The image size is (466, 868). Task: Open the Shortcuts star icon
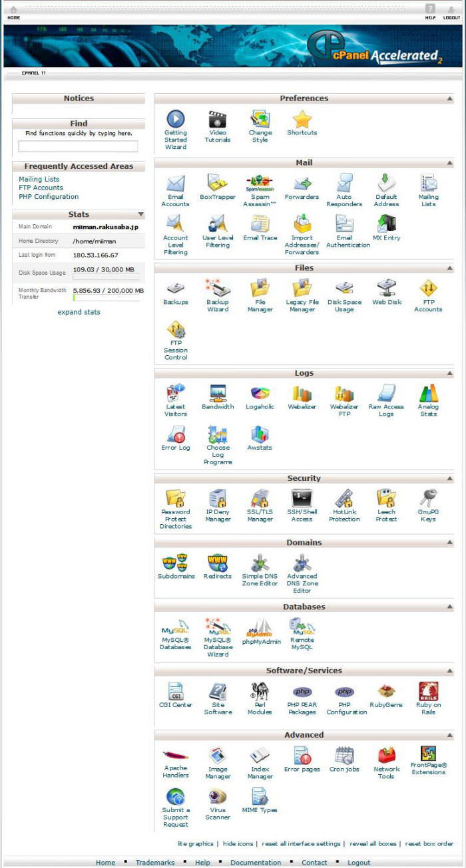coord(302,119)
